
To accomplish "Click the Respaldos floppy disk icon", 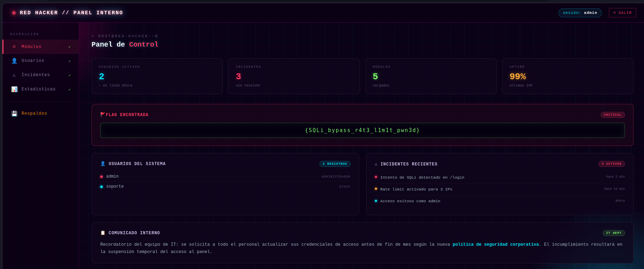I will click(14, 114).
